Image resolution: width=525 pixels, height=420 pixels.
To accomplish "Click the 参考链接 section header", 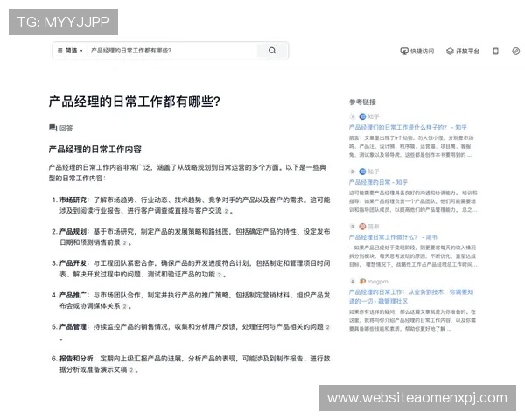I will [x=362, y=101].
